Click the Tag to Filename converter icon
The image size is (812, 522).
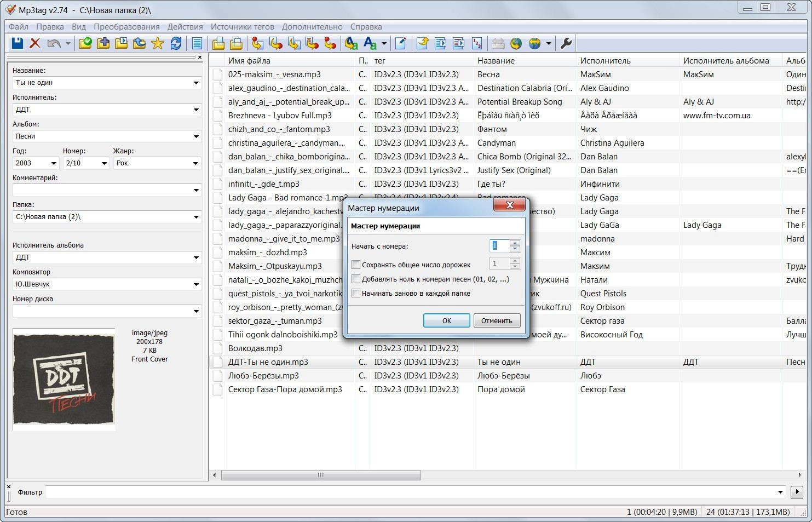click(258, 43)
